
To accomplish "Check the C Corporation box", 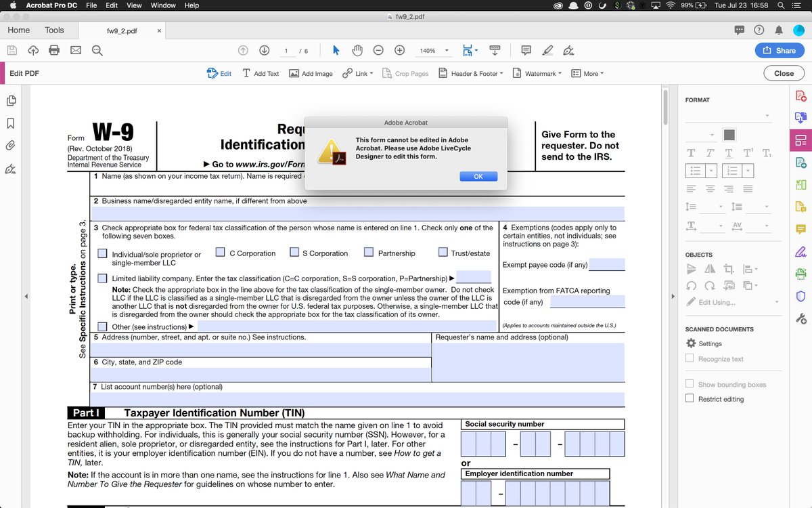I will pos(220,252).
